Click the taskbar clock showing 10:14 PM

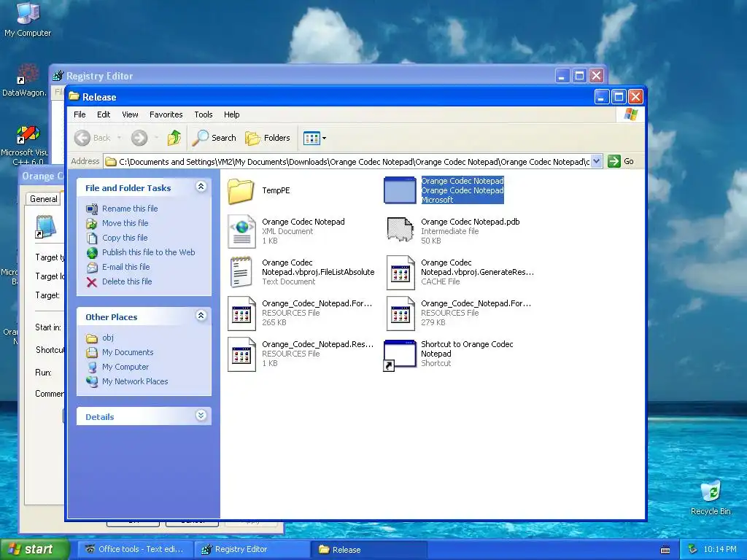[720, 550]
